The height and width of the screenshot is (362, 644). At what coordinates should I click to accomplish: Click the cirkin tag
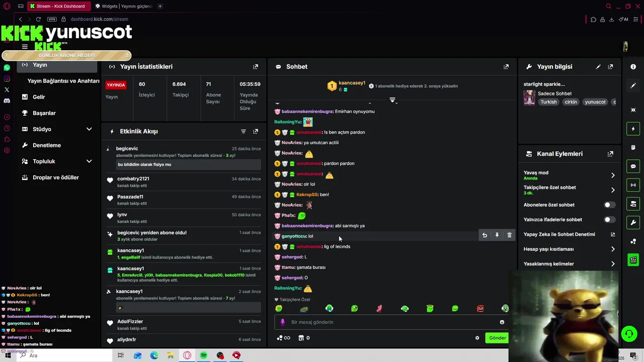click(x=571, y=102)
